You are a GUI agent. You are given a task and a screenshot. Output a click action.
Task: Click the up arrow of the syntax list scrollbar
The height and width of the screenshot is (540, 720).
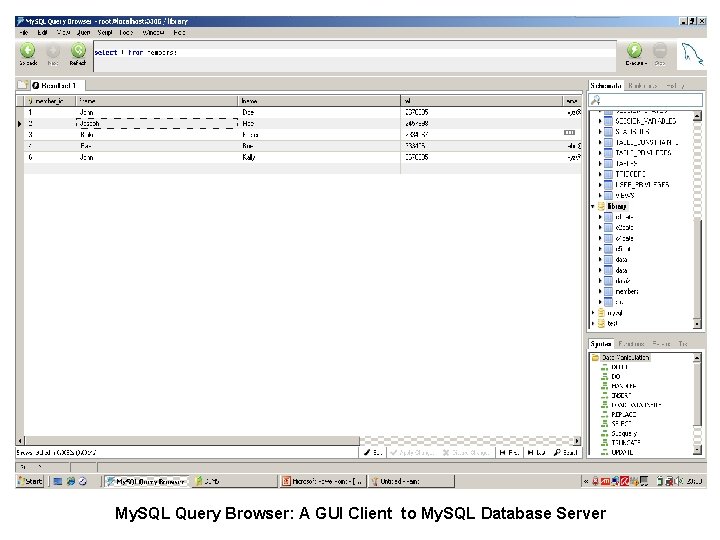tap(697, 357)
